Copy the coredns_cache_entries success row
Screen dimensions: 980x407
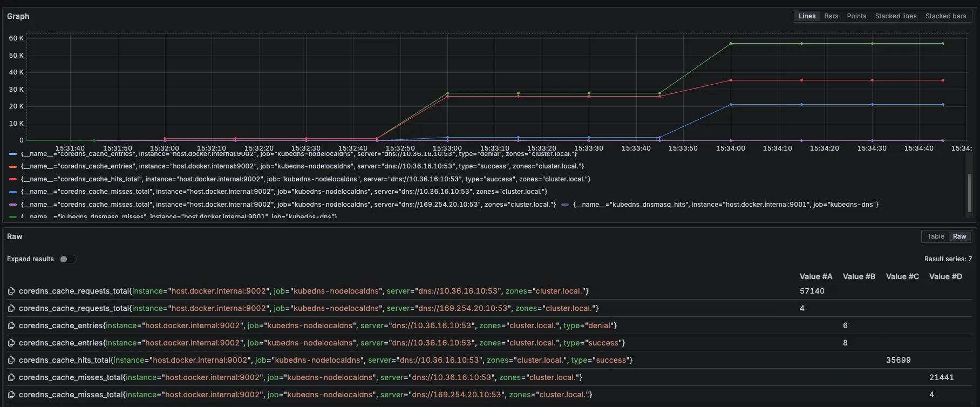click(x=11, y=343)
